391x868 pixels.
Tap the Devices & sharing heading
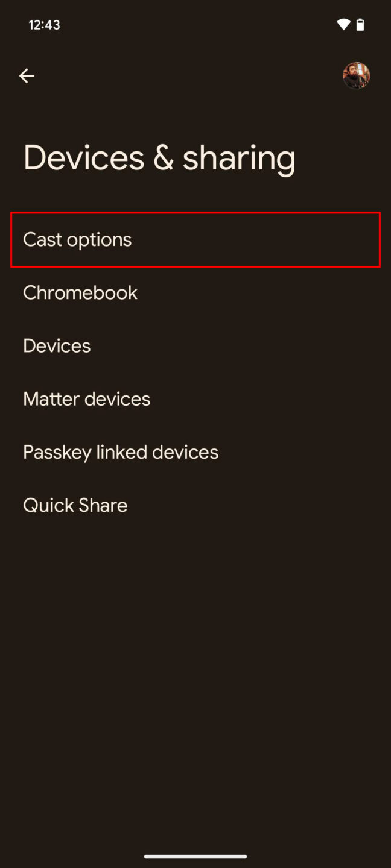coord(159,157)
